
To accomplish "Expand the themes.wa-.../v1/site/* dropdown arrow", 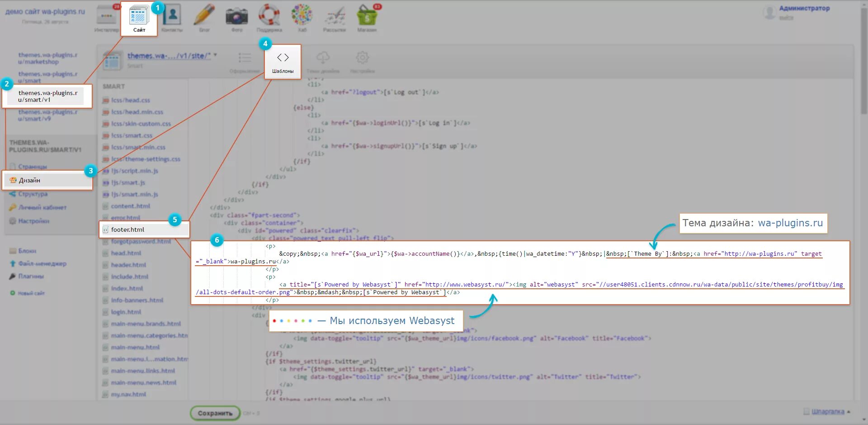I will click(x=215, y=55).
